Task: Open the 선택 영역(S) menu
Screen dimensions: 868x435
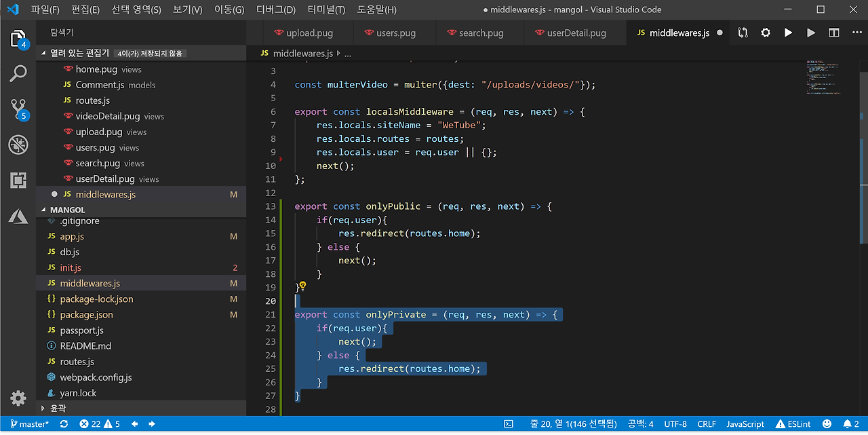Action: point(136,10)
